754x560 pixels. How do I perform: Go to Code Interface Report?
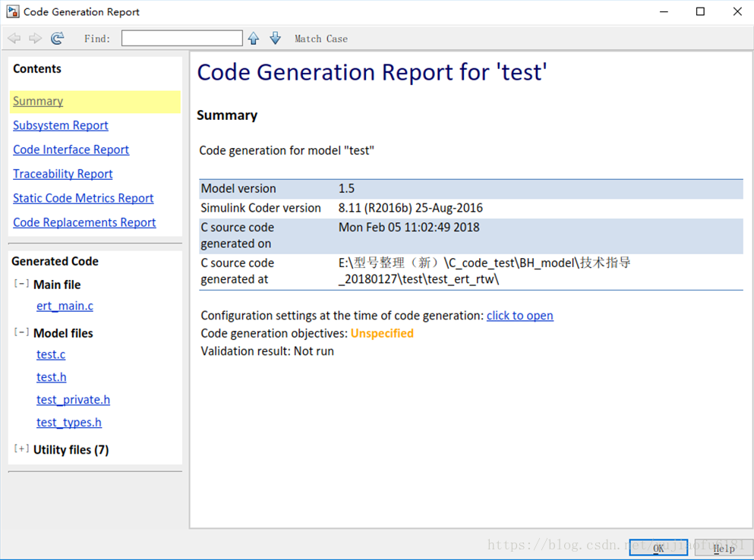point(71,150)
